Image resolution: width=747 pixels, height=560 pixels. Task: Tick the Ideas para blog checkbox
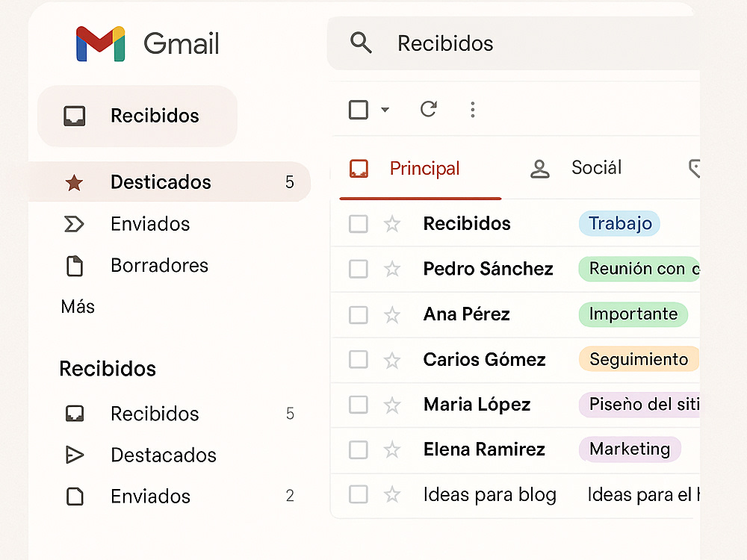[359, 494]
